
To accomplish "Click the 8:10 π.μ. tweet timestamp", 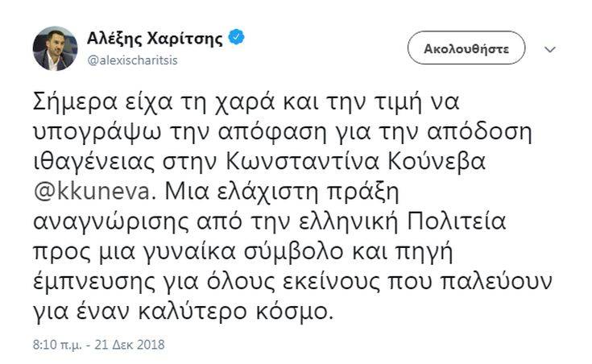I will (52, 344).
